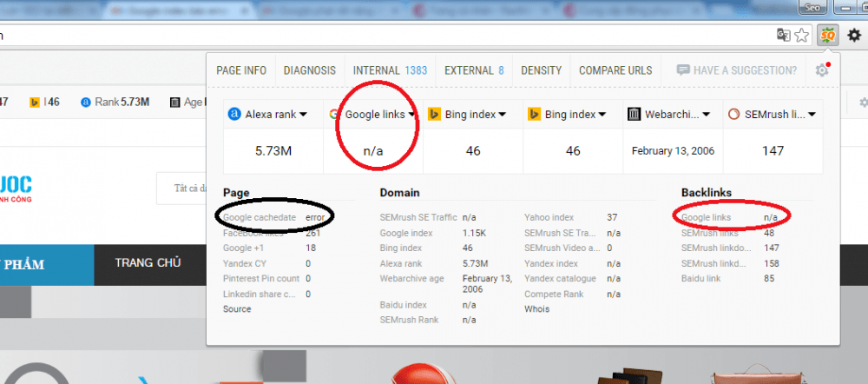Click the speech bubble suggestion icon
Screen dimensions: 868x384
(x=683, y=70)
